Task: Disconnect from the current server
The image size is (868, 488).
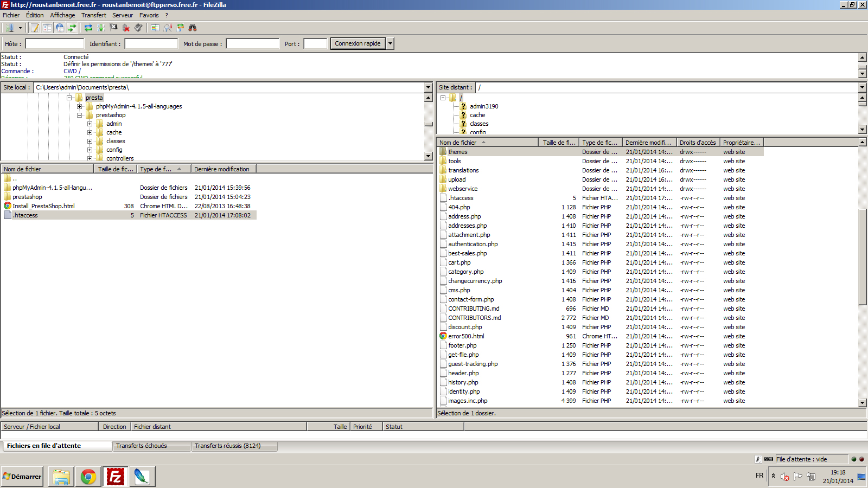Action: [126, 28]
